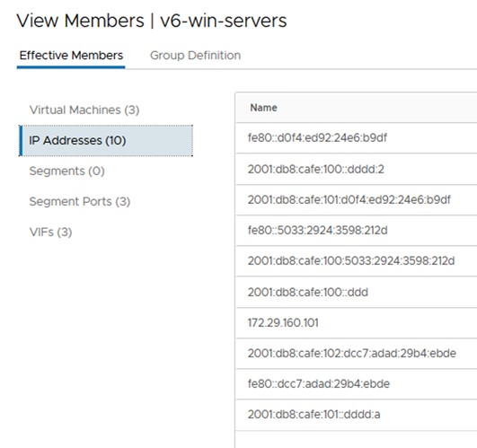Select IP Addresses (10) category
477x448 pixels.
pos(106,140)
